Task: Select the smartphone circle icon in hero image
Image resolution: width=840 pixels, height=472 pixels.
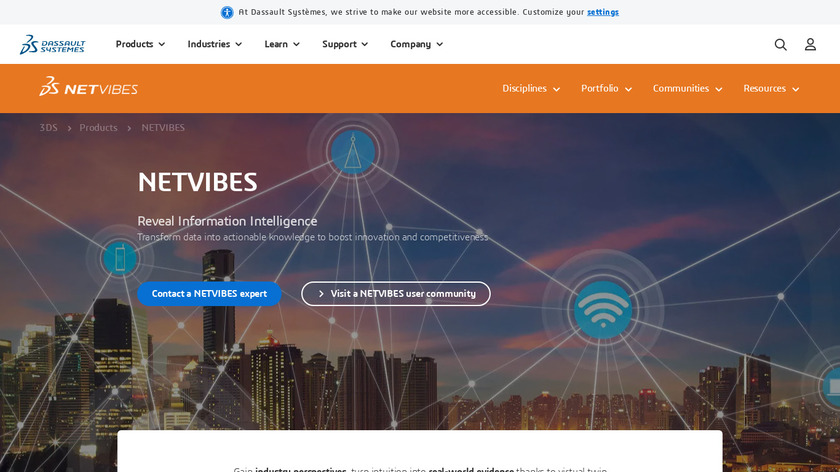Action: pyautogui.click(x=119, y=258)
